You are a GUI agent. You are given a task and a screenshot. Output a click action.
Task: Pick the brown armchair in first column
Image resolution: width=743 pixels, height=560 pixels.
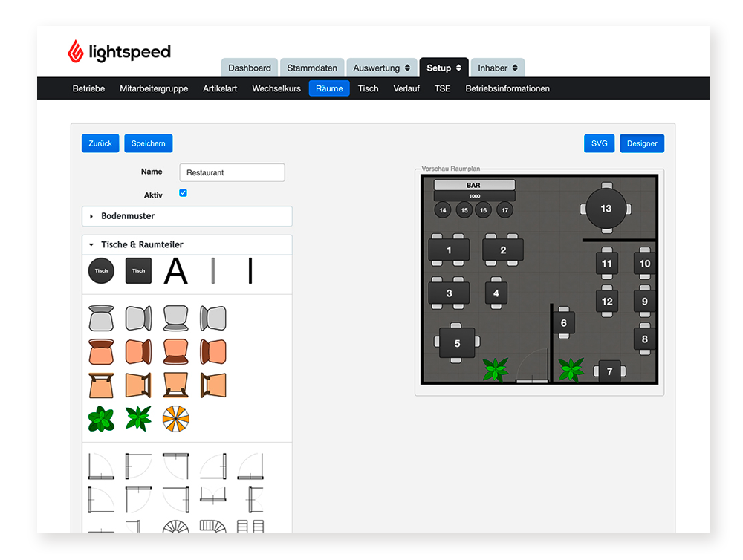pyautogui.click(x=101, y=351)
